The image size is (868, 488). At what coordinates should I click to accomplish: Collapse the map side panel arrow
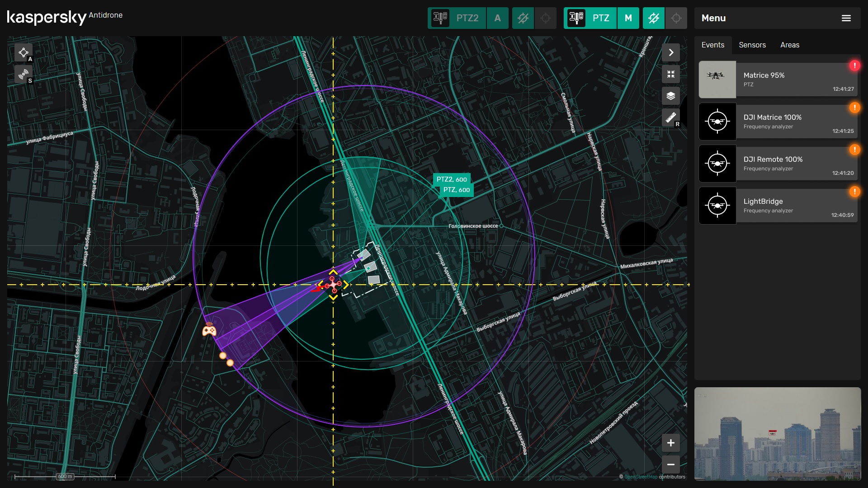pos(671,52)
